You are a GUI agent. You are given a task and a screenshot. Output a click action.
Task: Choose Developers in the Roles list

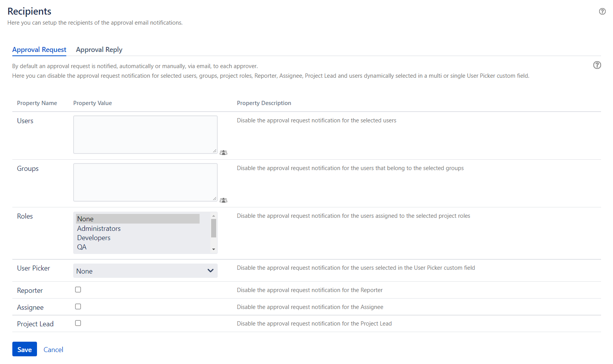point(94,238)
